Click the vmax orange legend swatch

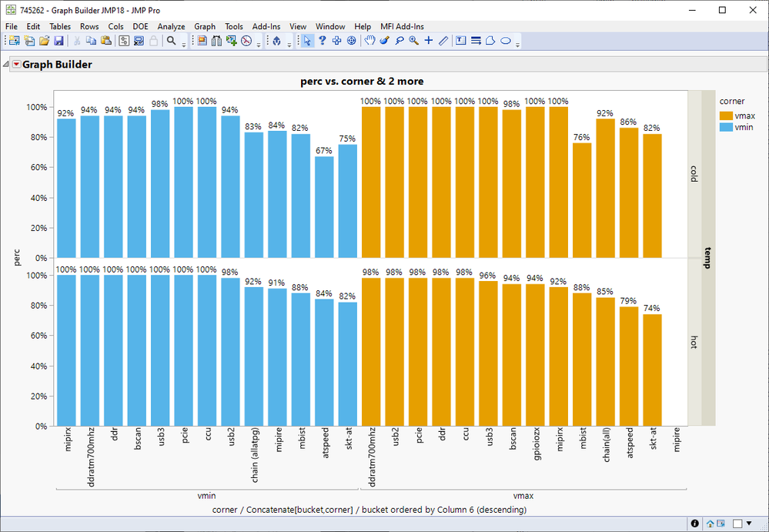click(726, 116)
